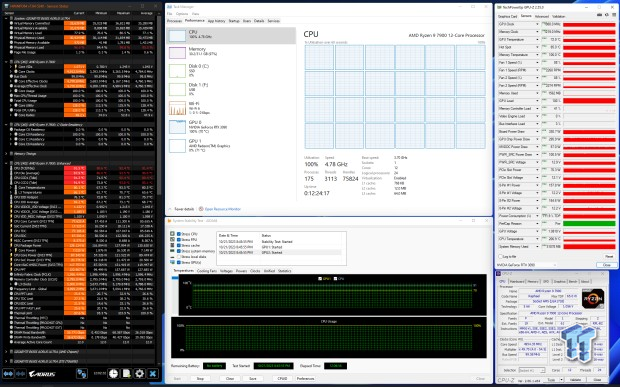Uncheck Stress CPU checkbox in AIDA64
The width and height of the screenshot is (620, 387).
pyautogui.click(x=179, y=234)
